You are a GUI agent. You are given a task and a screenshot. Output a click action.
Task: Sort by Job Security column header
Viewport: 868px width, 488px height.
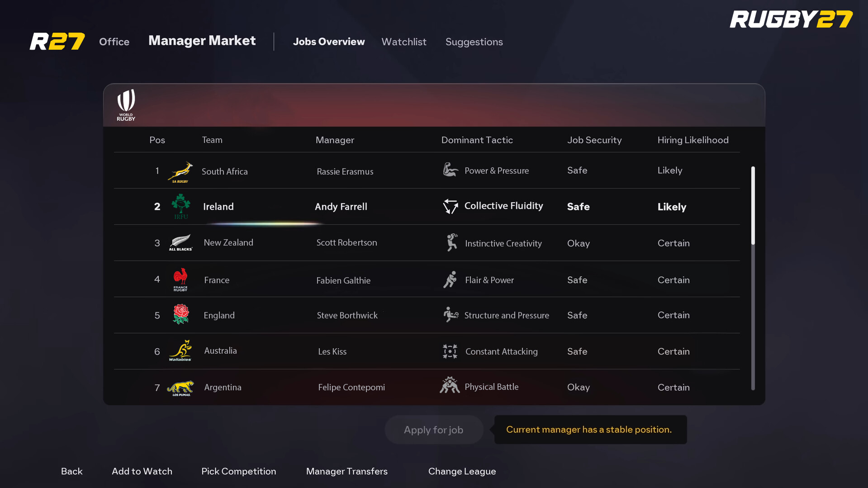[x=594, y=140]
